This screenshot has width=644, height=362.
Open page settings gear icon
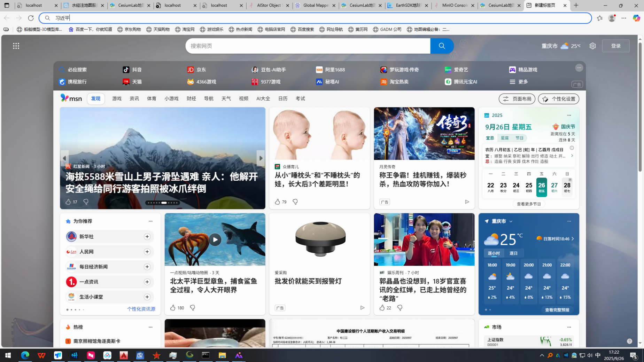pos(592,46)
